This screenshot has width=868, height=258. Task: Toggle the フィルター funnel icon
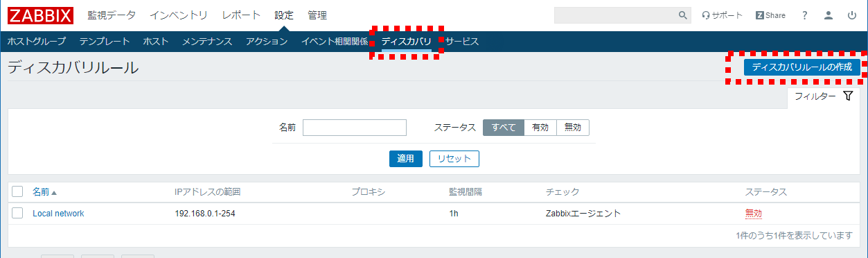(848, 96)
